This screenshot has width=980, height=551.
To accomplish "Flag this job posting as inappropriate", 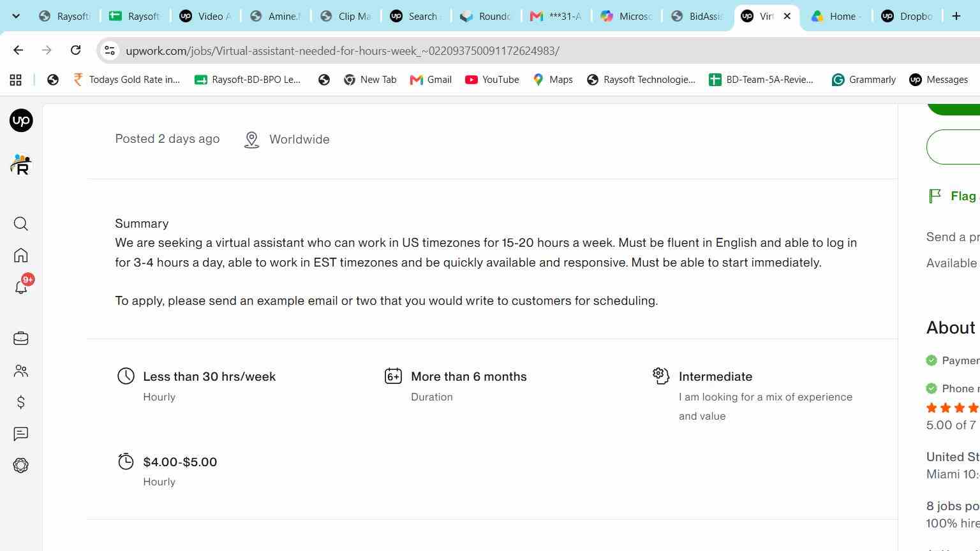I will [x=954, y=196].
